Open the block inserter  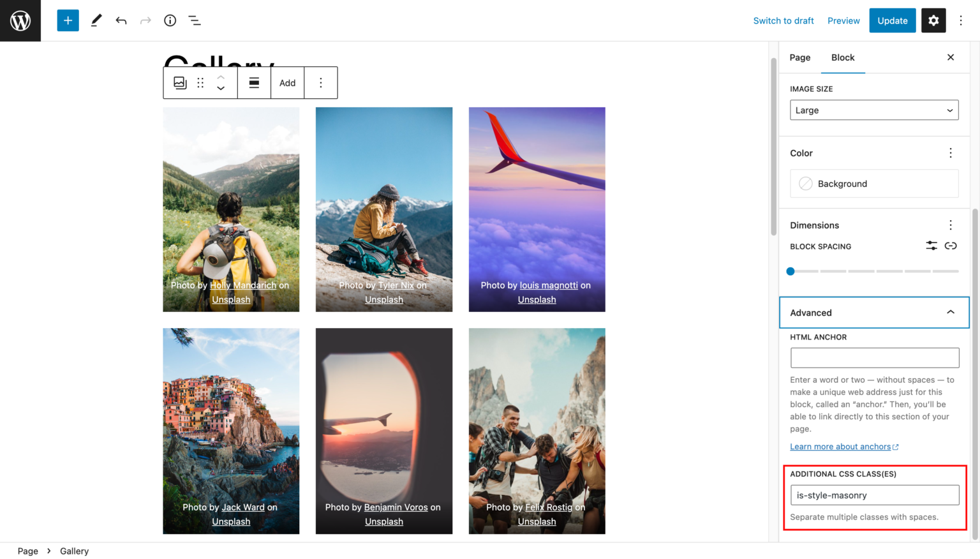[x=68, y=20]
